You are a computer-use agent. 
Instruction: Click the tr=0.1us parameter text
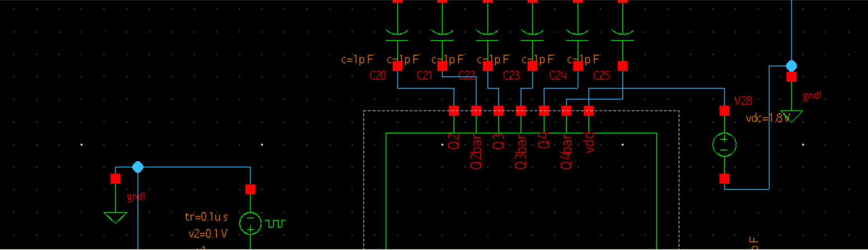click(x=207, y=217)
